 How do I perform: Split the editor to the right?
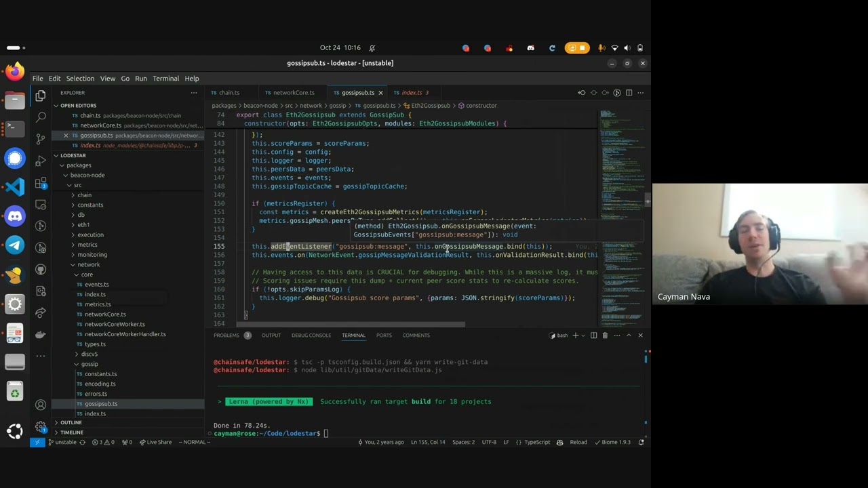pyautogui.click(x=629, y=92)
